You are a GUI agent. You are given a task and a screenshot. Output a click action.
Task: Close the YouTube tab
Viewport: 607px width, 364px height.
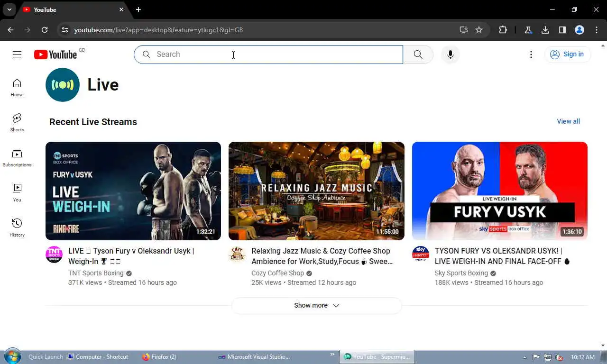click(121, 9)
